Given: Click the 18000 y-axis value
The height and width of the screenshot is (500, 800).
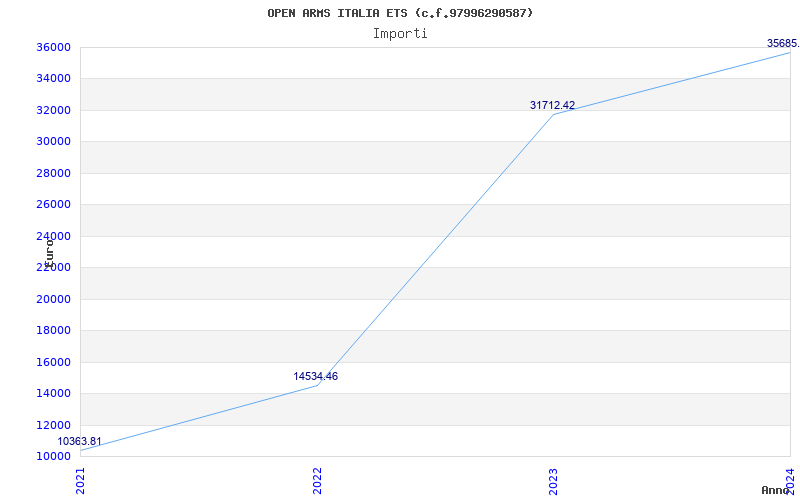Looking at the screenshot, I should (x=53, y=331).
